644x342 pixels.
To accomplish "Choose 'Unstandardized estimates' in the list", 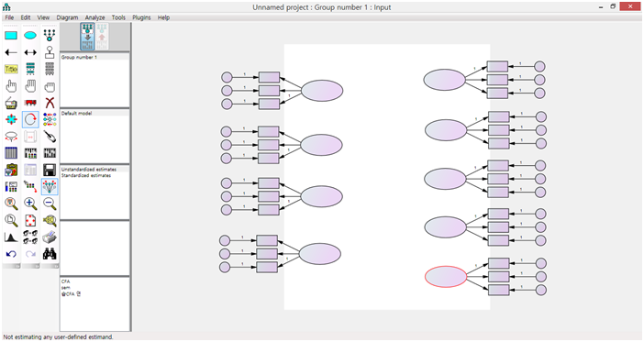I will (89, 169).
